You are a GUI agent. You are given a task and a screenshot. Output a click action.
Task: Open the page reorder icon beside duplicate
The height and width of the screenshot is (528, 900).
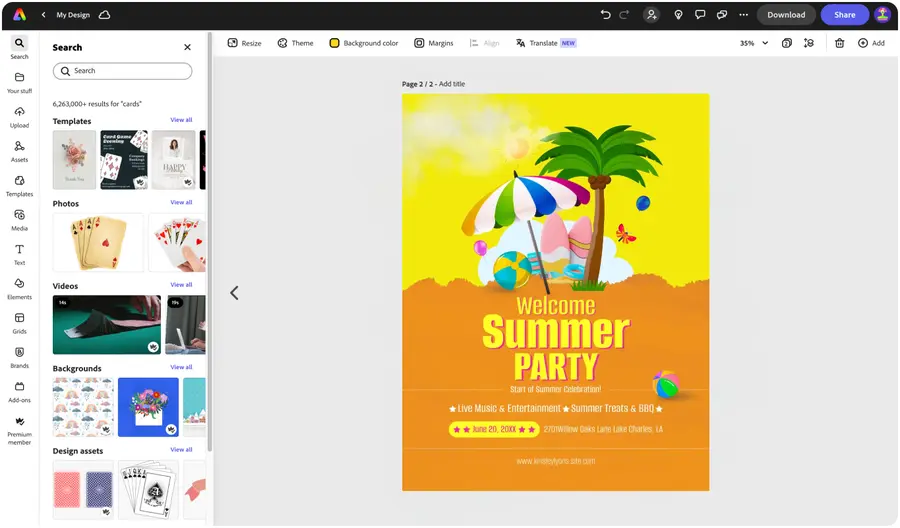pyautogui.click(x=809, y=43)
